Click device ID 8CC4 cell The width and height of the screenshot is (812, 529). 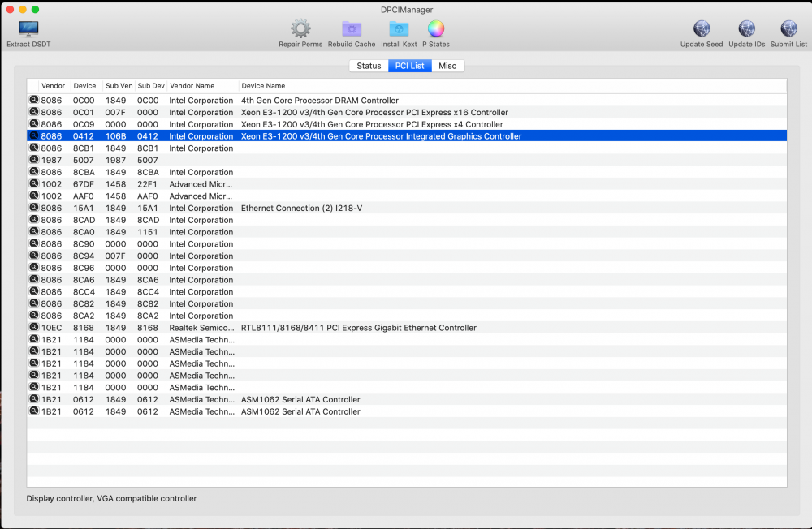coord(84,292)
